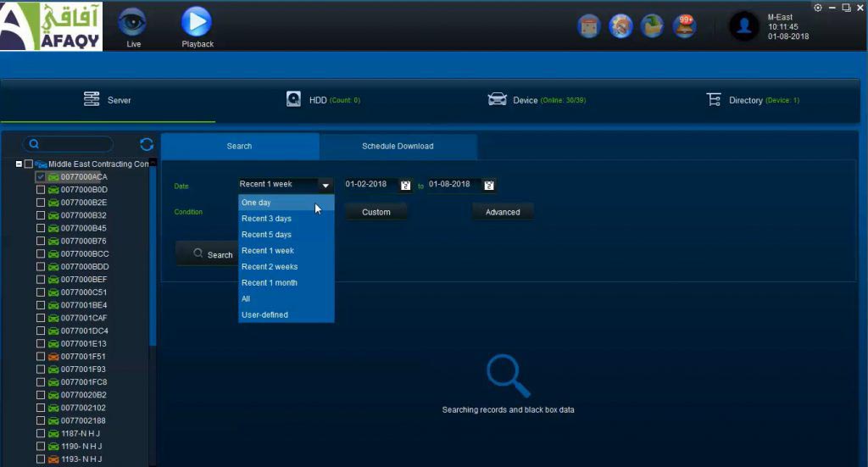Image resolution: width=868 pixels, height=467 pixels.
Task: Choose One day from date list
Action: pos(287,203)
